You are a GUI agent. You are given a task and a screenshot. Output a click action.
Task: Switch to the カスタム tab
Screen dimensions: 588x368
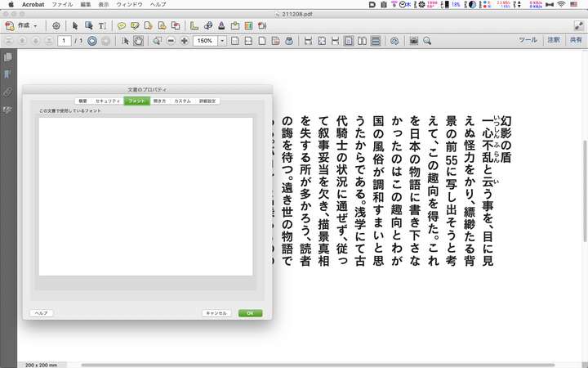tap(183, 101)
